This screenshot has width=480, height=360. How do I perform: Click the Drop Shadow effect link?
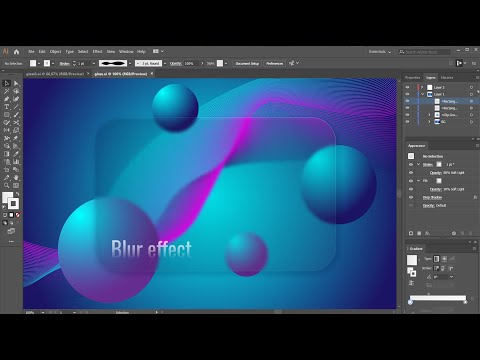(432, 197)
